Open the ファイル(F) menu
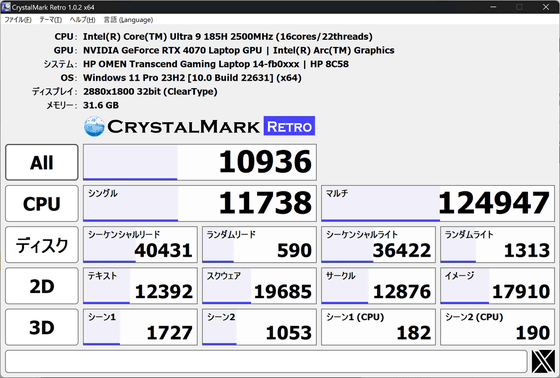 click(18, 20)
